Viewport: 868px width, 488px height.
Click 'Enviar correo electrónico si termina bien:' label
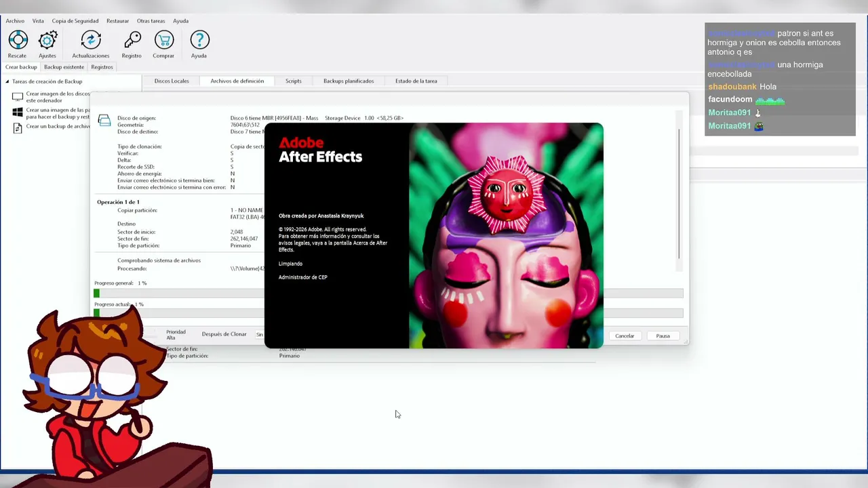166,180
